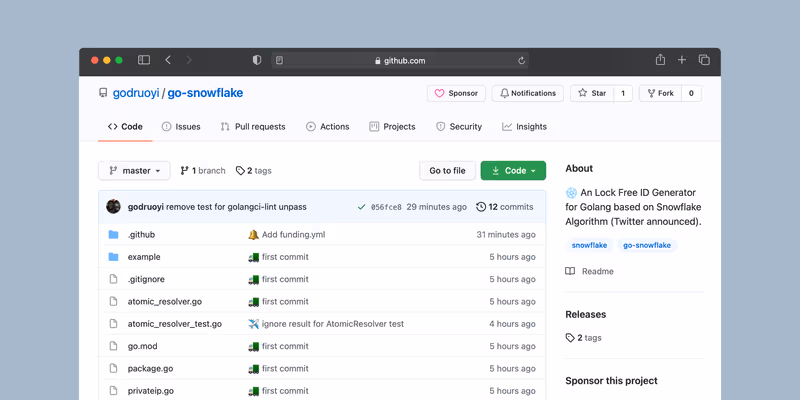Viewport: 800px width, 400px height.
Task: Open the 12 commits history link
Action: (x=505, y=207)
